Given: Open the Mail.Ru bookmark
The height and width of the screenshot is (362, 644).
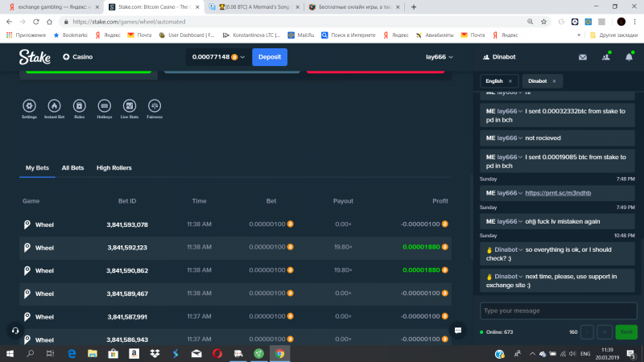Looking at the screenshot, I should point(301,35).
